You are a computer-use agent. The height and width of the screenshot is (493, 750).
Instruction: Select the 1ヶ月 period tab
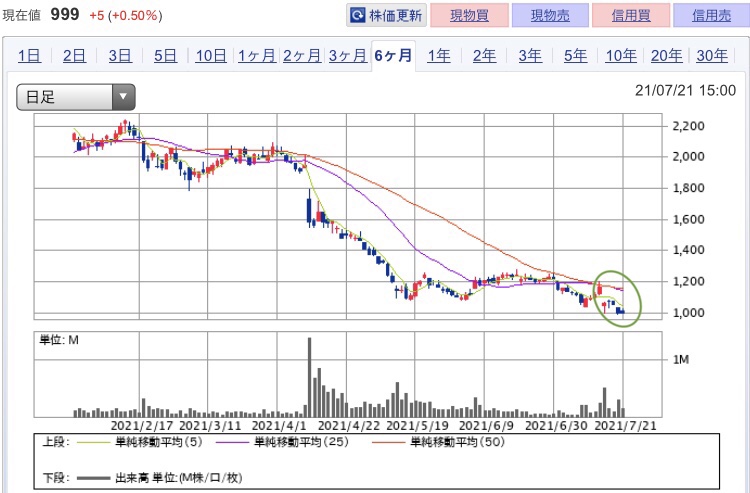coord(256,56)
